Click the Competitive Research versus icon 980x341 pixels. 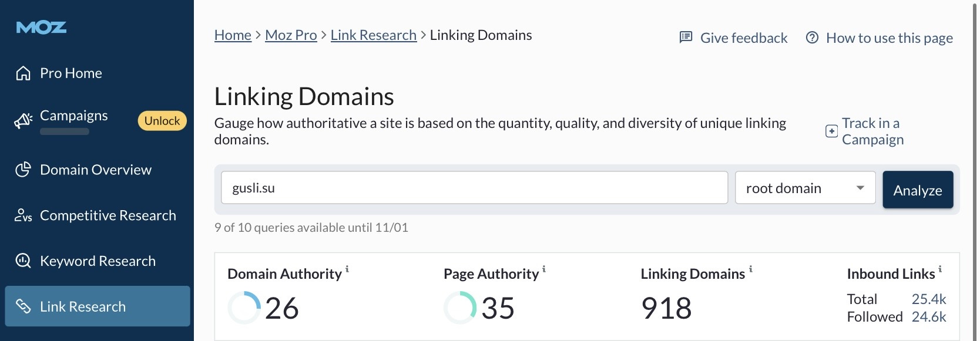pos(23,215)
